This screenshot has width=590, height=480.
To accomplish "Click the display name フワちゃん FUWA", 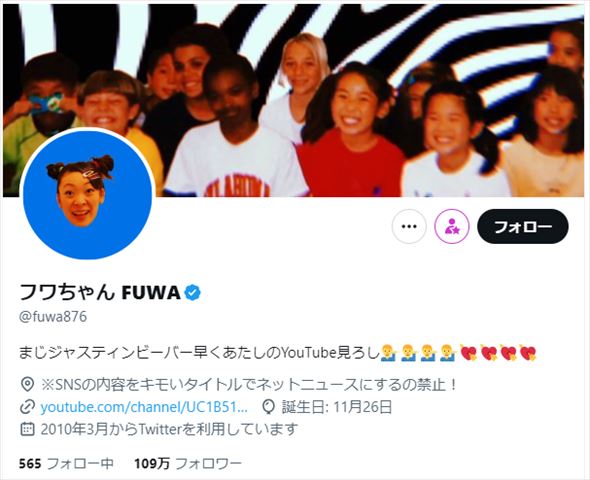I will click(x=100, y=292).
